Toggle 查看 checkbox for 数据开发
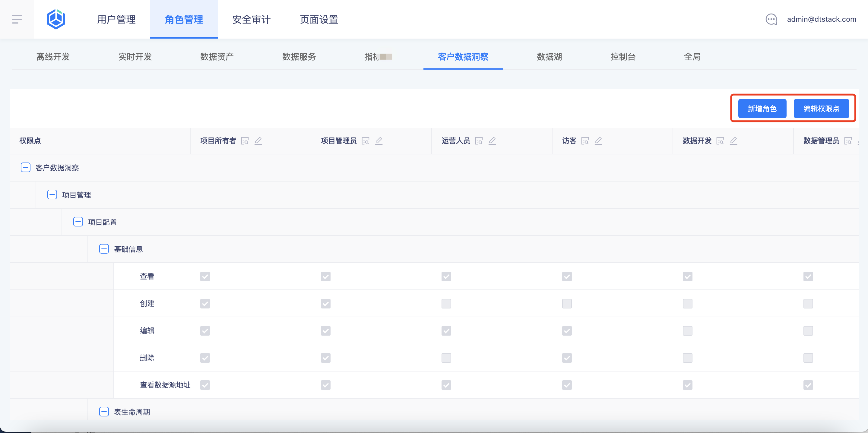Viewport: 868px width, 433px height. pyautogui.click(x=687, y=277)
